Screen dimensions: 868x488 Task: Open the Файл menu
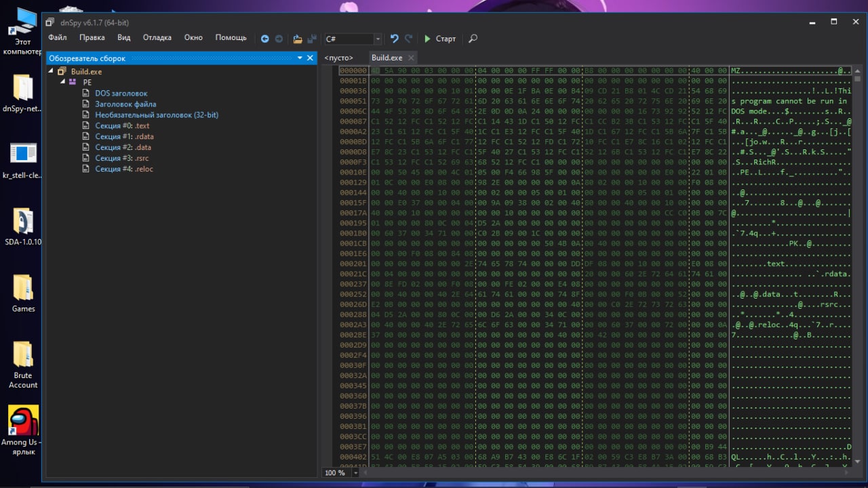pos(58,38)
